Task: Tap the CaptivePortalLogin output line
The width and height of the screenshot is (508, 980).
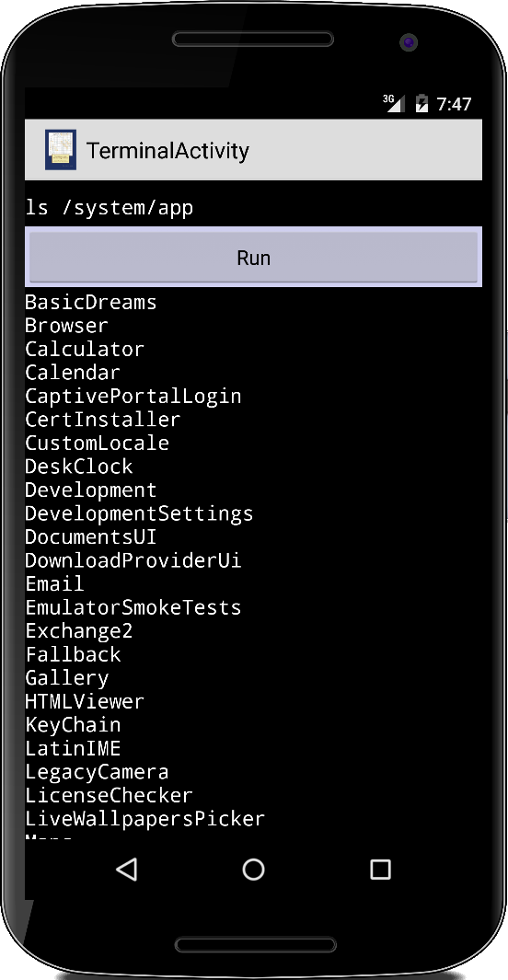Action: click(133, 397)
